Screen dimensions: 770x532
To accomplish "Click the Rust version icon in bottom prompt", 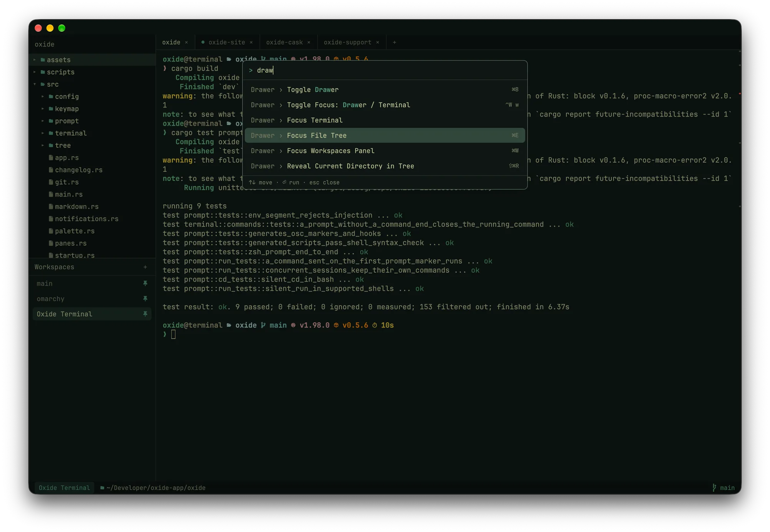I will 293,325.
